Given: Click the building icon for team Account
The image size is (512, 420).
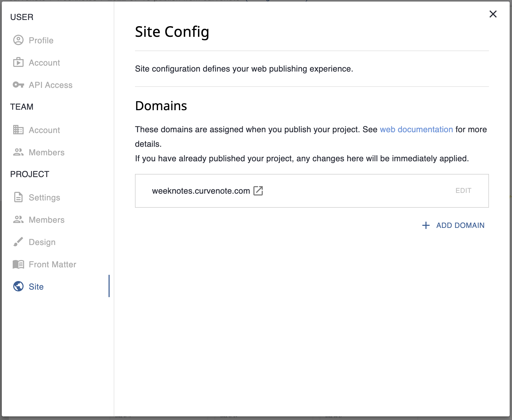Looking at the screenshot, I should [x=19, y=130].
